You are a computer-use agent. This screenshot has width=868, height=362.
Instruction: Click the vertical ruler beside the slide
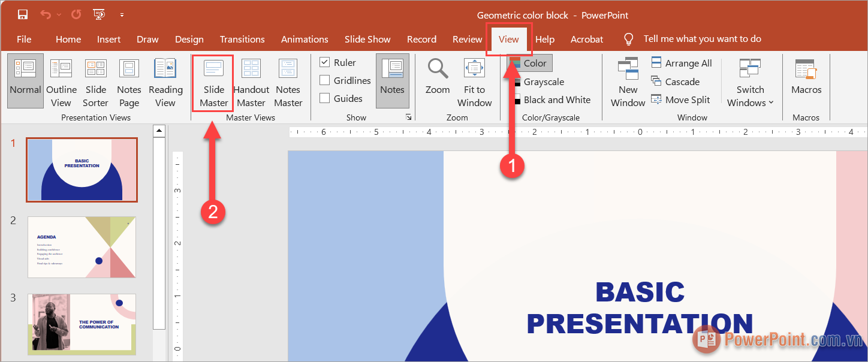click(178, 257)
